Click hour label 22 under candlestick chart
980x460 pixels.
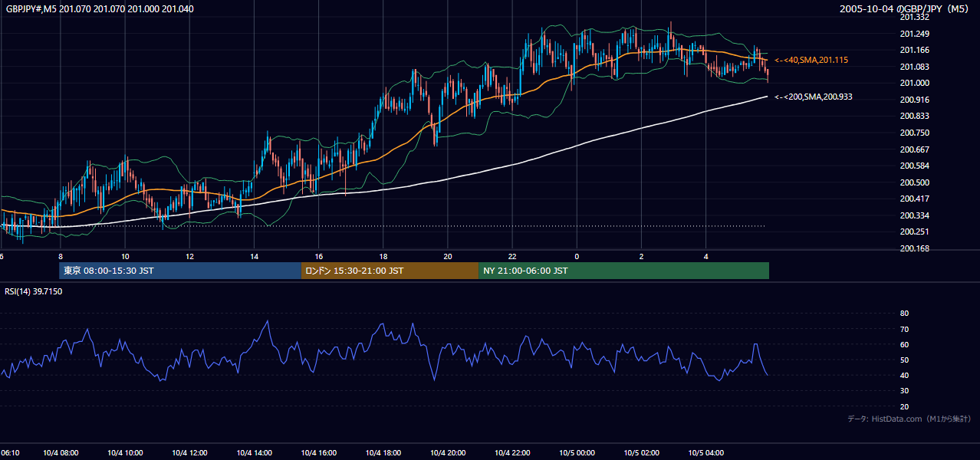click(x=512, y=256)
